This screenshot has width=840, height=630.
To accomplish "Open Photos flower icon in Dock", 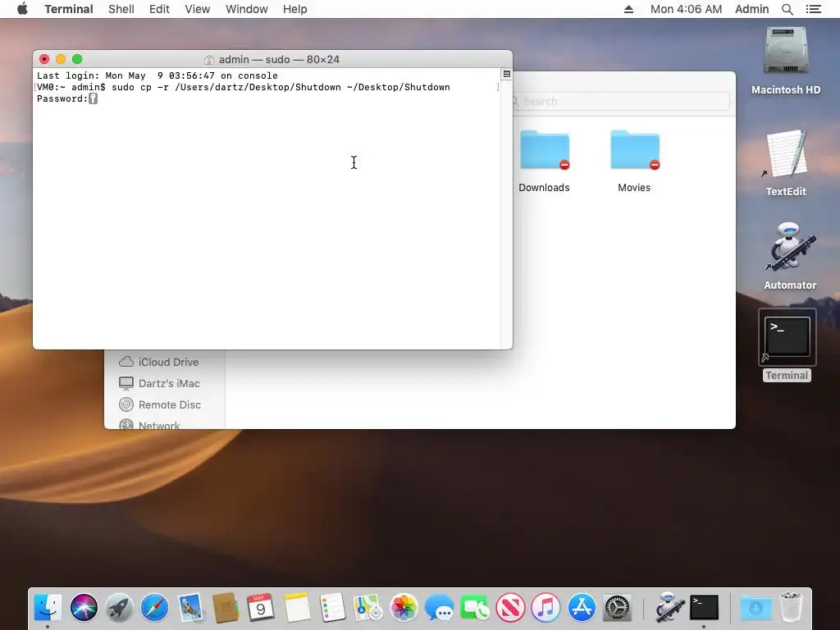I will (404, 608).
